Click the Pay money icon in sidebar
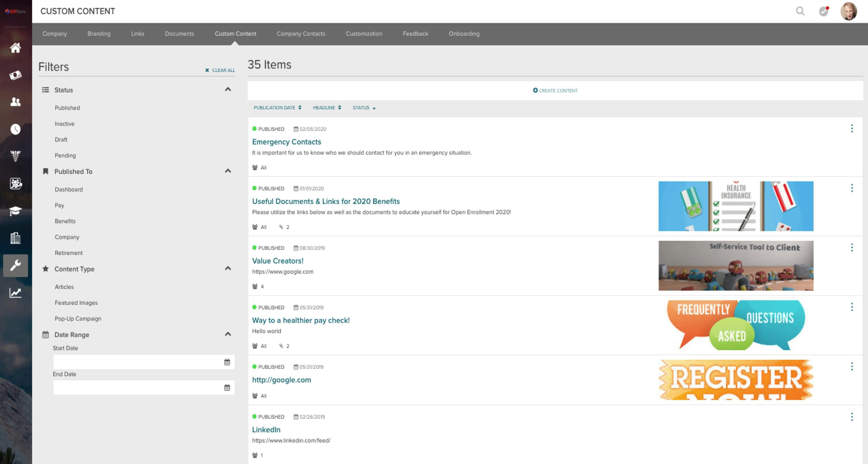Screen dimensions: 868x464 15,75
